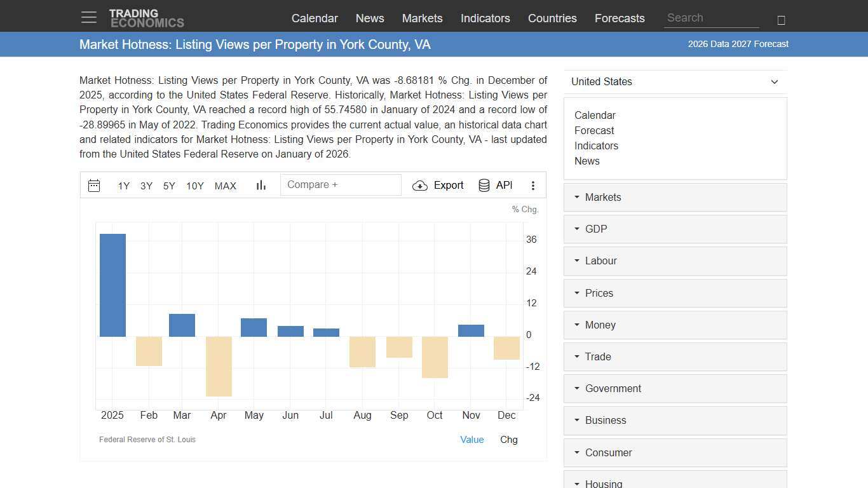The width and height of the screenshot is (868, 488).
Task: Switch to the Forecasts menu item
Action: tap(620, 18)
